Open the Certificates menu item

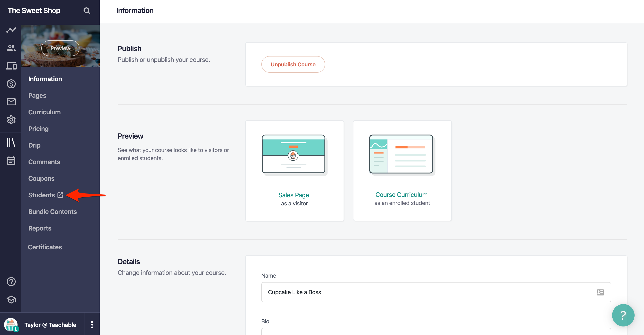(x=45, y=247)
